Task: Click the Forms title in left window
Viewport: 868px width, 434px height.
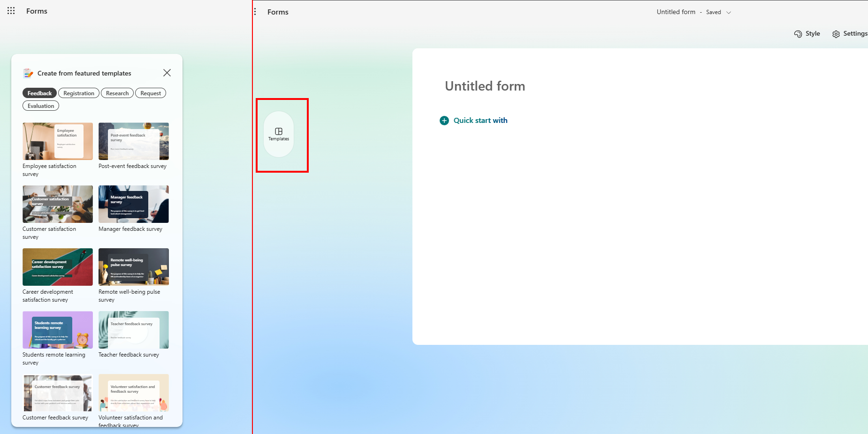Action: click(x=37, y=11)
